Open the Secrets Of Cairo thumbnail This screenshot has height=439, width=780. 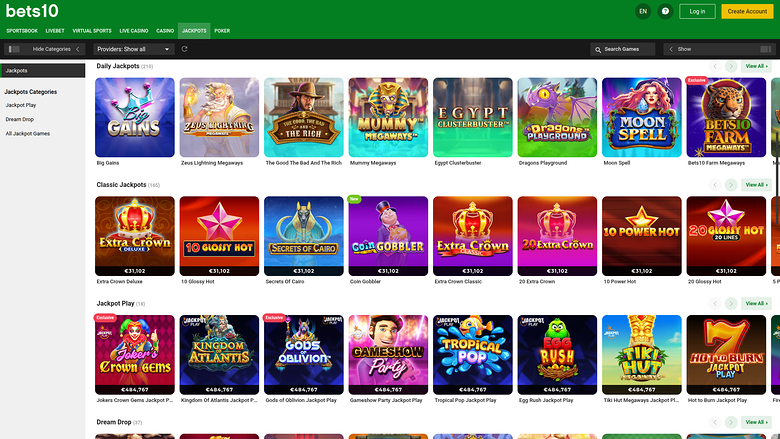[x=304, y=236]
